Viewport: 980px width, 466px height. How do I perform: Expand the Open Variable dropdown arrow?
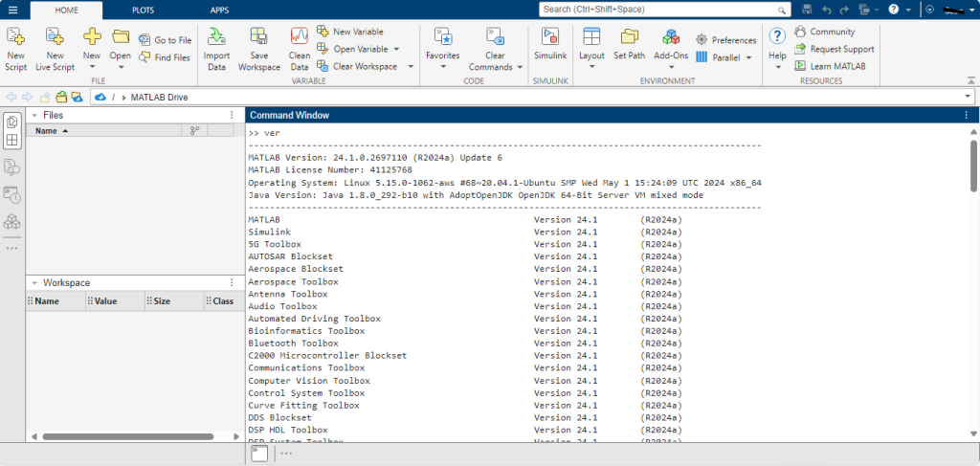(396, 49)
